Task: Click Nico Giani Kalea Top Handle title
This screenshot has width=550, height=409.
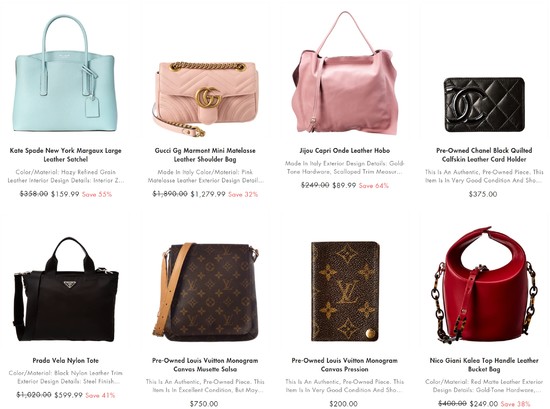Action: (484, 364)
